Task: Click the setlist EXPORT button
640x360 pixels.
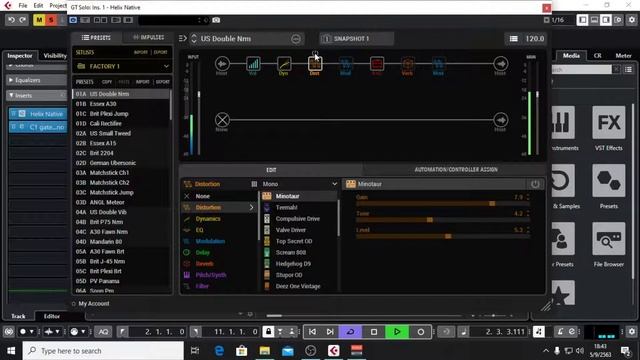Action: tap(160, 52)
